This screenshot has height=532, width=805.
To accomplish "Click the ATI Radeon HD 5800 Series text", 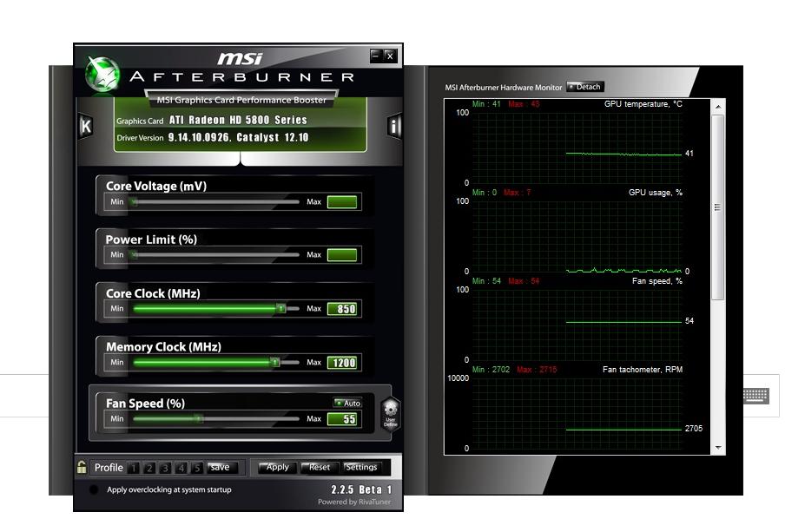I will (x=238, y=120).
